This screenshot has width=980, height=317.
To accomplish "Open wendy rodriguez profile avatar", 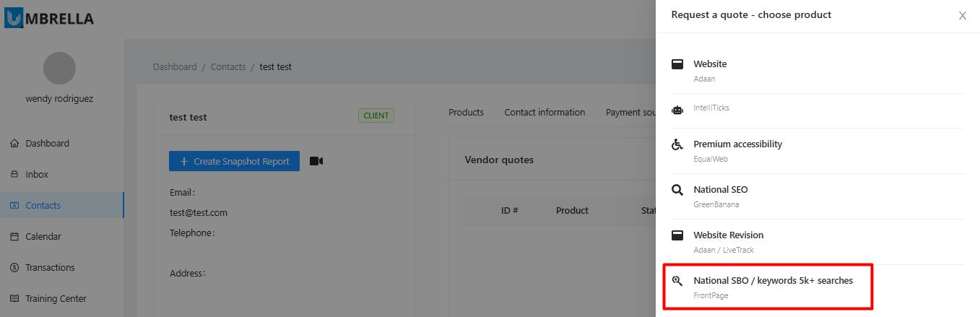I will (59, 69).
